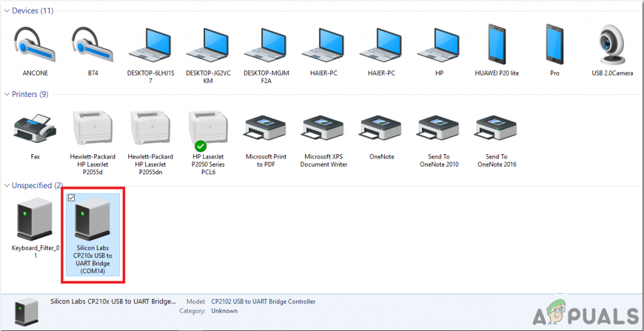644x331 pixels.
Task: Select the Pro phone device
Action: (555, 52)
